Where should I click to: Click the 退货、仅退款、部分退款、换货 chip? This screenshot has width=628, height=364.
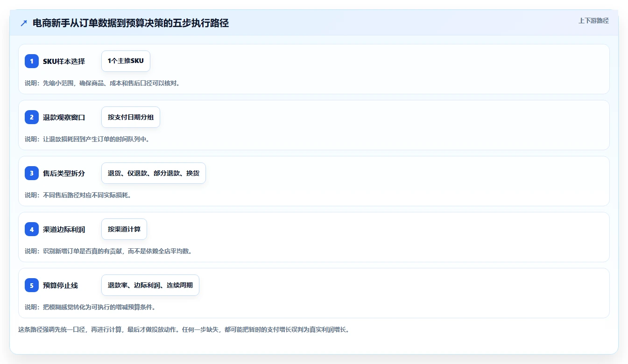pyautogui.click(x=154, y=173)
